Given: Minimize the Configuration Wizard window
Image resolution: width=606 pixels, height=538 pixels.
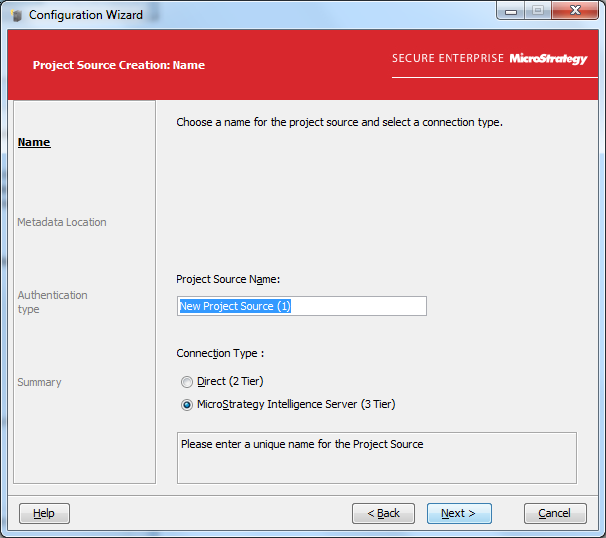Looking at the screenshot, I should click(x=513, y=12).
